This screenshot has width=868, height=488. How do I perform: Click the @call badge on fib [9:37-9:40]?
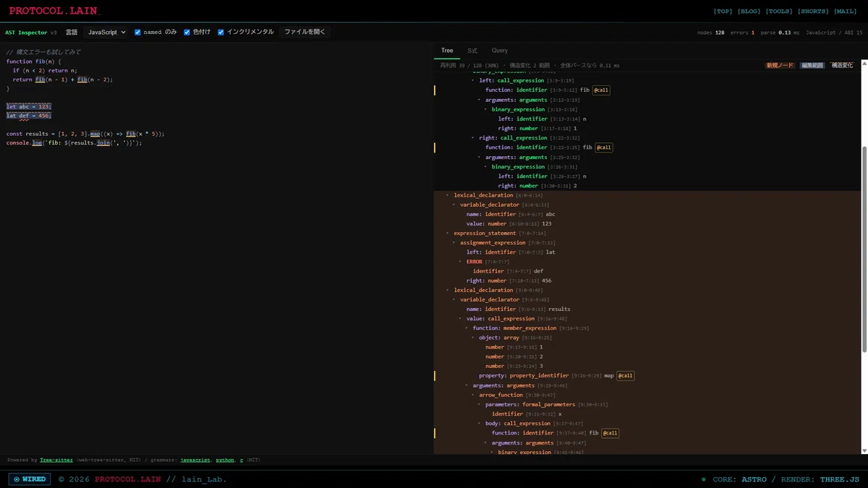point(609,433)
